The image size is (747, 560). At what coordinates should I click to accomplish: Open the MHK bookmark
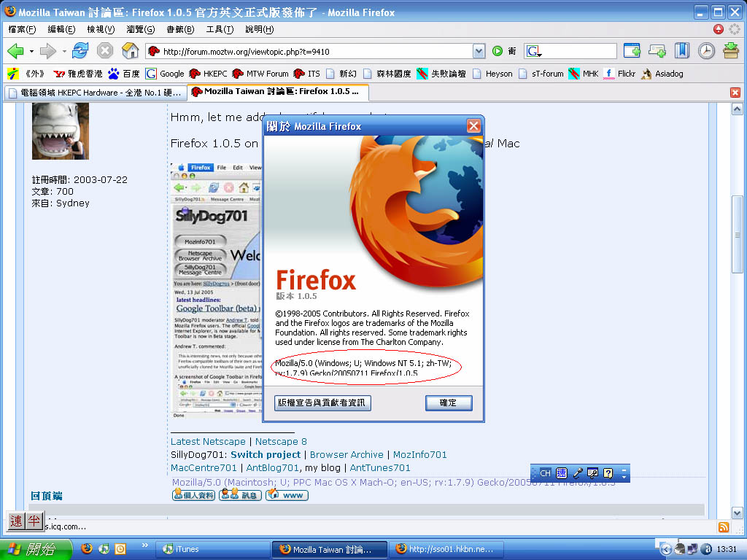click(584, 74)
